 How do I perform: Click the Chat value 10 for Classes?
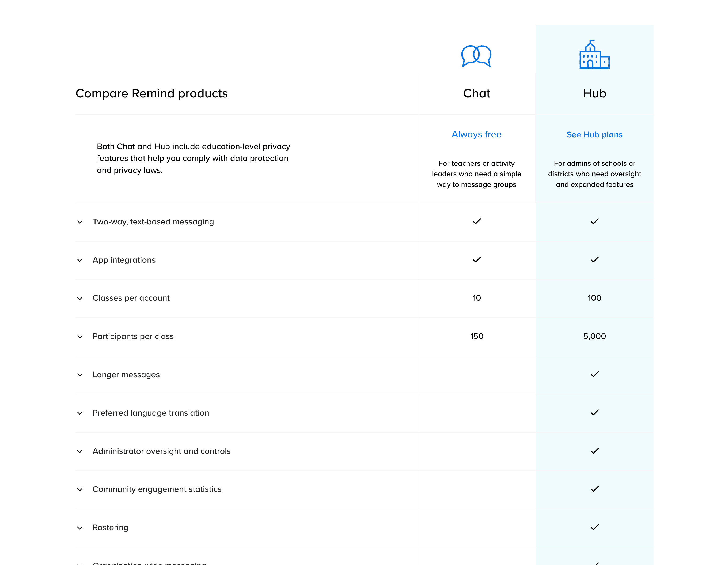pos(477,298)
